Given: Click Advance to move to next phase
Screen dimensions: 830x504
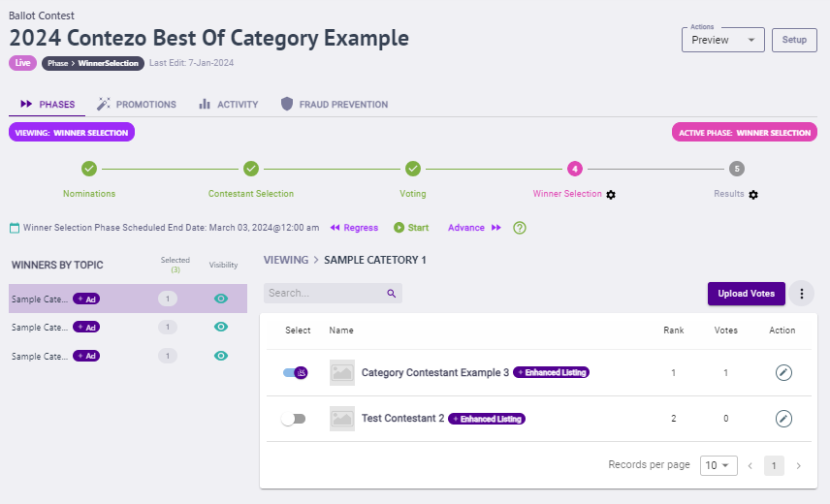Looking at the screenshot, I should click(x=474, y=228).
